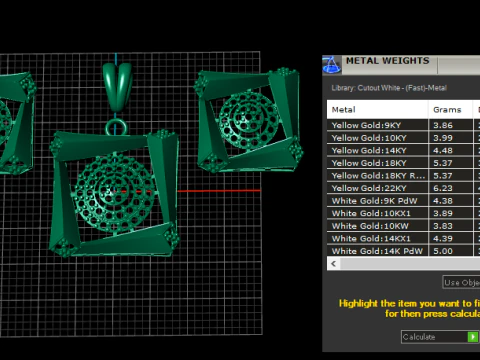This screenshot has width=480, height=360.
Task: Select the White Gold:14KX1 row
Action: point(403,239)
